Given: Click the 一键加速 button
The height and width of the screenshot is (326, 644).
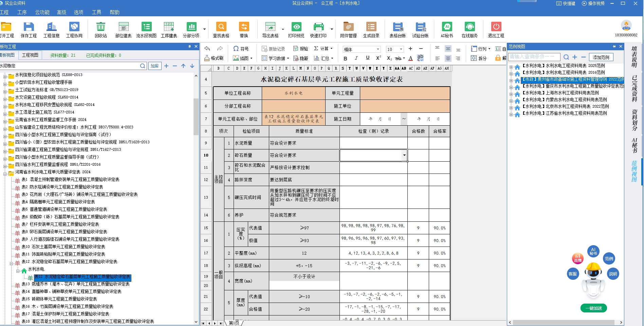Looking at the screenshot, I should point(593,308).
